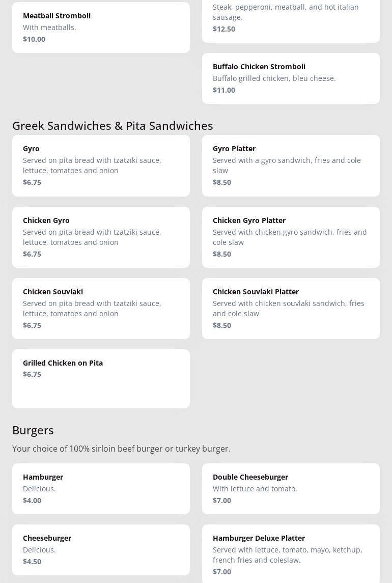Select the Meatball Stromboli menu item
The image size is (392, 583).
[101, 27]
